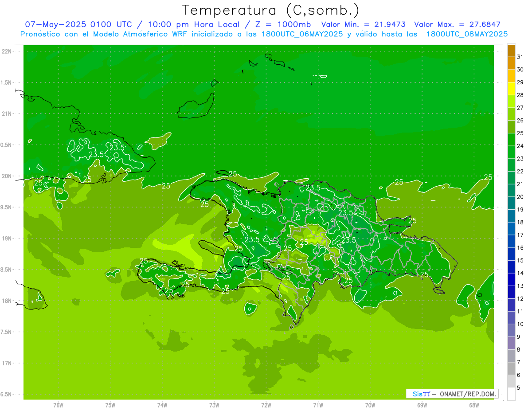The width and height of the screenshot is (532, 411).
Task: Click the '17N' latitude axis label
Action: [7, 363]
